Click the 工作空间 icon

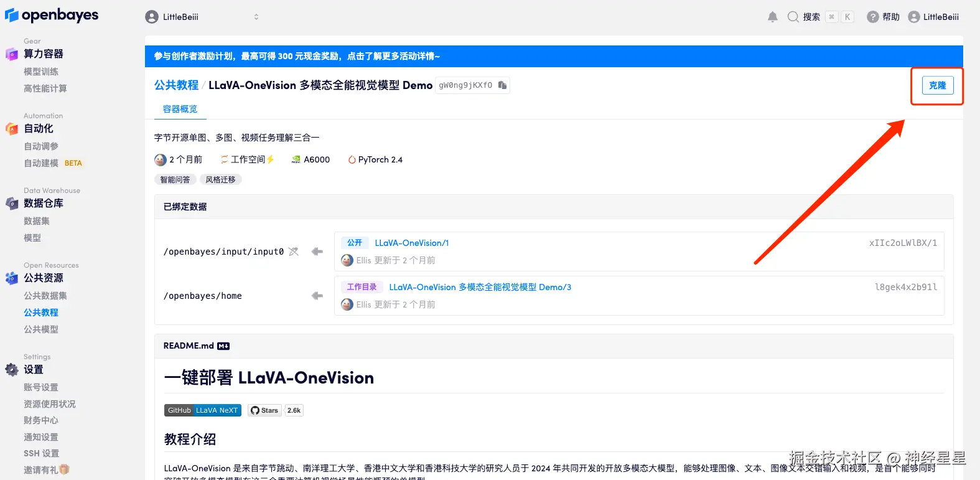click(224, 160)
